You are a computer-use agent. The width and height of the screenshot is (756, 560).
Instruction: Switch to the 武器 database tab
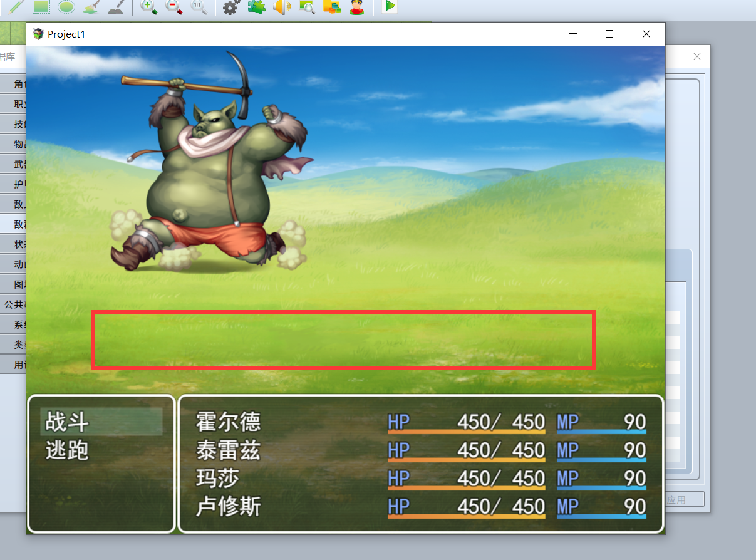(13, 164)
